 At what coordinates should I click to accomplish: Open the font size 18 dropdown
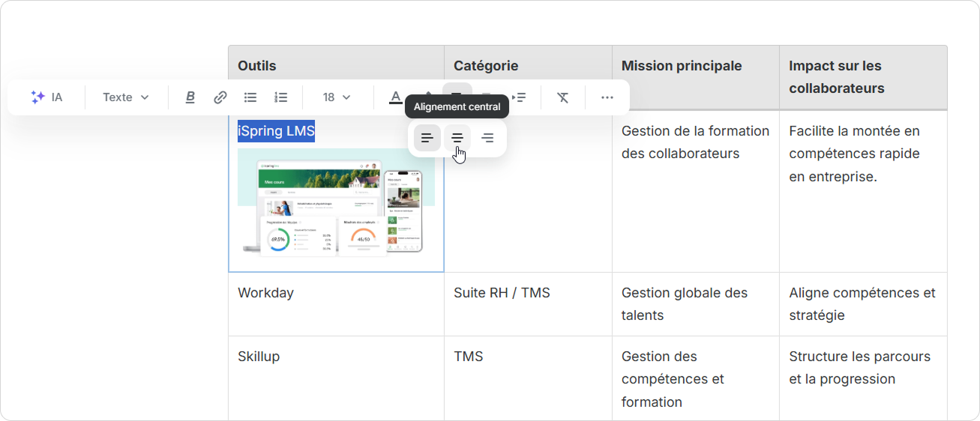pyautogui.click(x=337, y=97)
